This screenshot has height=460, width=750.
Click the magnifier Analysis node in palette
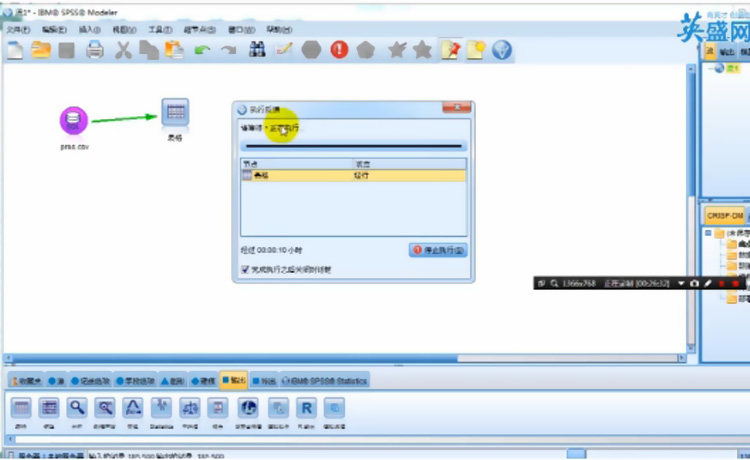coord(77,407)
